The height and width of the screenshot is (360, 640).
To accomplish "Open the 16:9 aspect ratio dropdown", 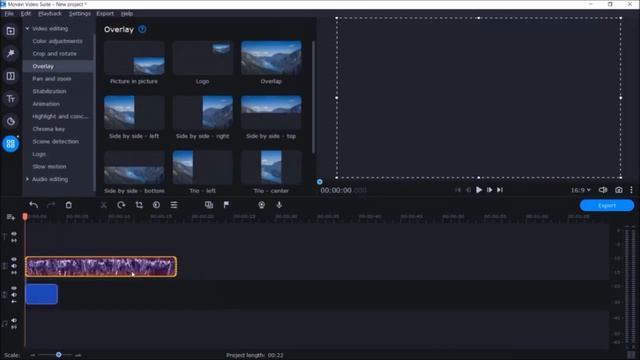I will tap(580, 190).
